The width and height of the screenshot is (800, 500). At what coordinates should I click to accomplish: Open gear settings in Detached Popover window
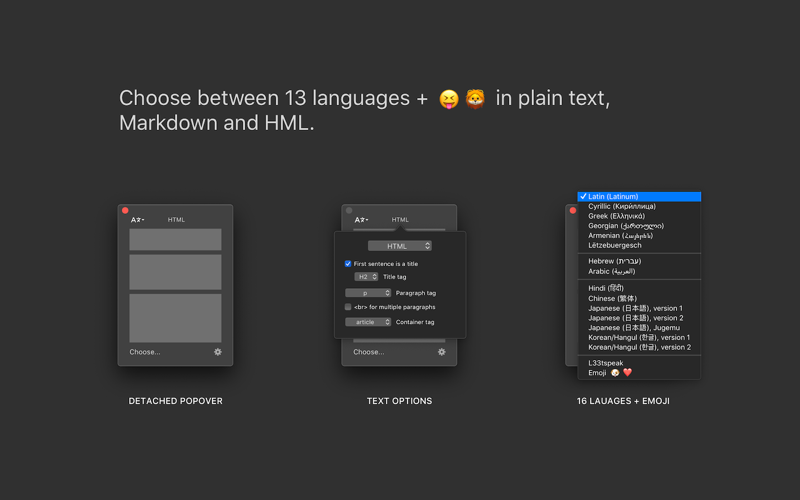click(218, 352)
